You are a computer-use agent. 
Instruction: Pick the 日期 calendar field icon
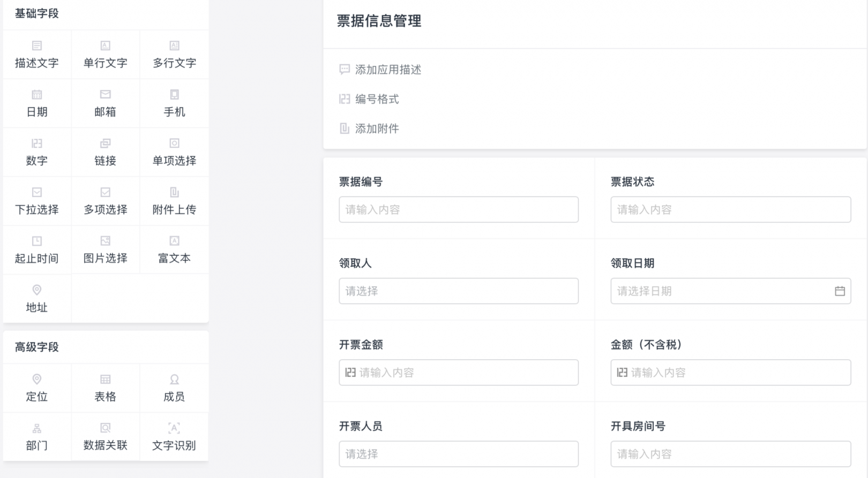click(37, 95)
